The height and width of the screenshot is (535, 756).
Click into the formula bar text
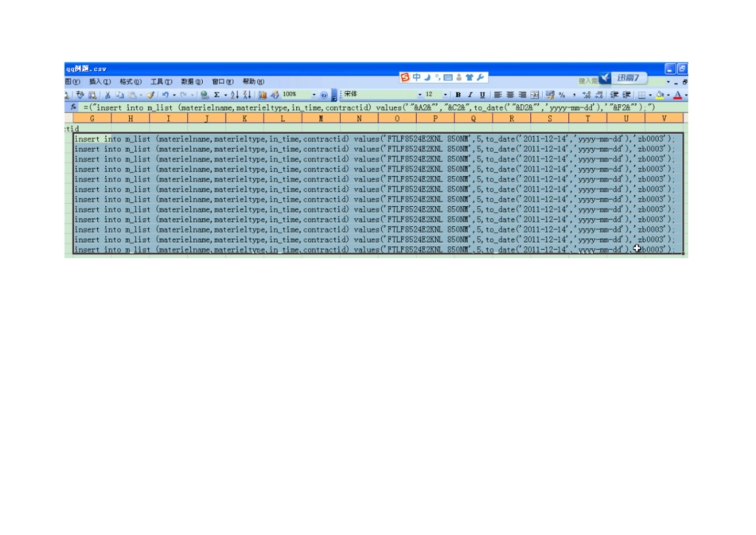(x=368, y=107)
